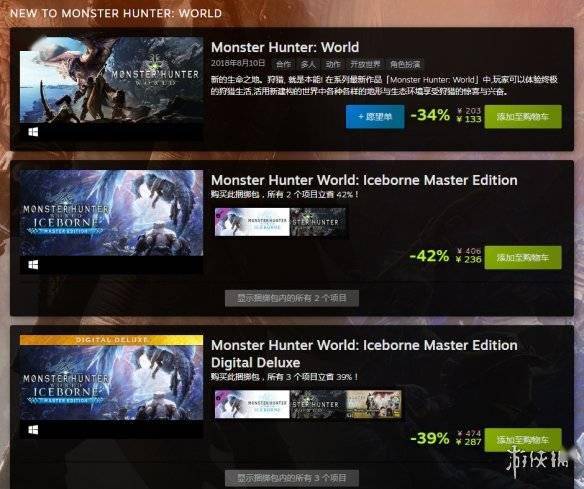This screenshot has width=584, height=489.
Task: Add Iceborne Master Edition ¥236 to cart
Action: pyautogui.click(x=523, y=257)
